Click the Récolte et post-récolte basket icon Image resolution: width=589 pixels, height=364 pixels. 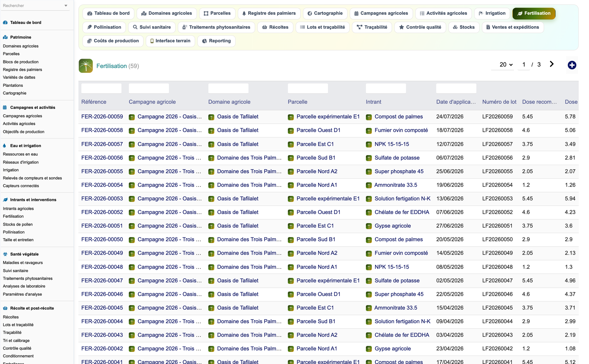(x=5, y=308)
